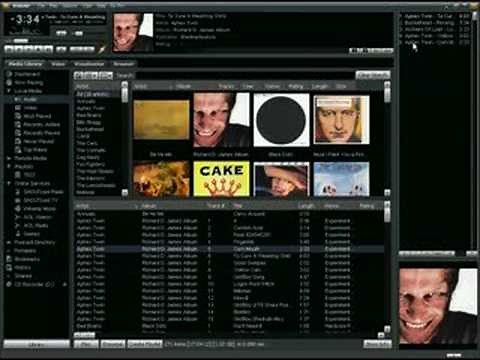The image size is (480, 360).
Task: Click the artist list vertical scrollbar
Action: [125, 138]
